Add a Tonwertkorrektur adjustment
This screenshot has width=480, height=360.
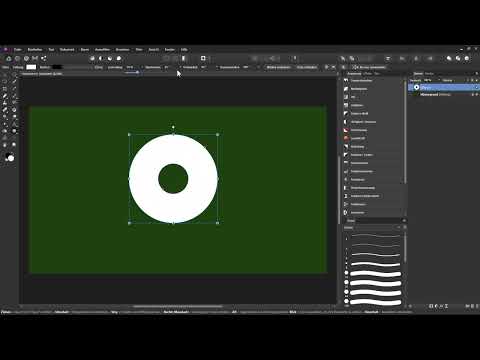click(x=361, y=81)
